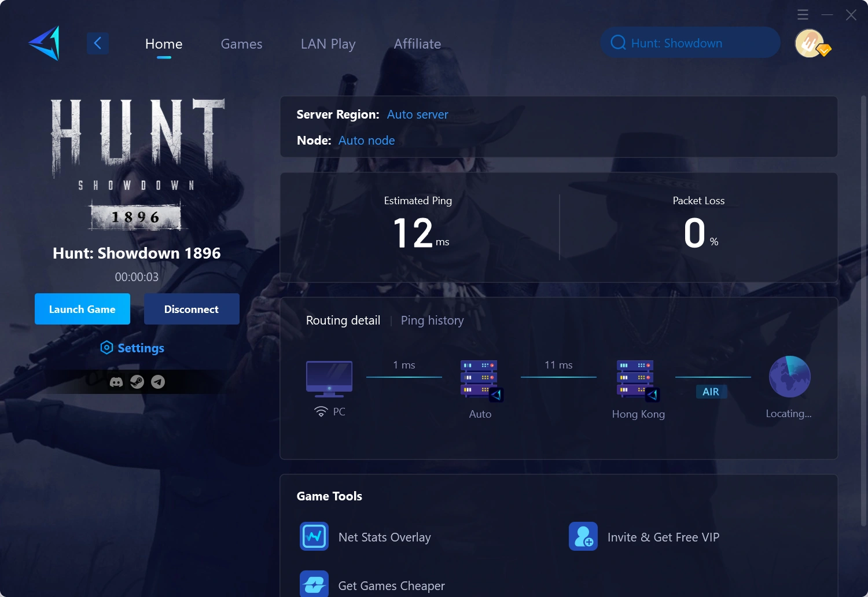This screenshot has width=868, height=597.
Task: Click the Hong Kong server icon
Action: coord(638,381)
